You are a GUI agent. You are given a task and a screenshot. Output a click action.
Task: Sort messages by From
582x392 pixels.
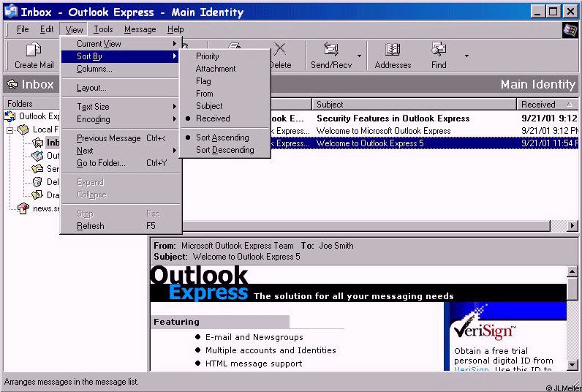[x=225, y=94]
